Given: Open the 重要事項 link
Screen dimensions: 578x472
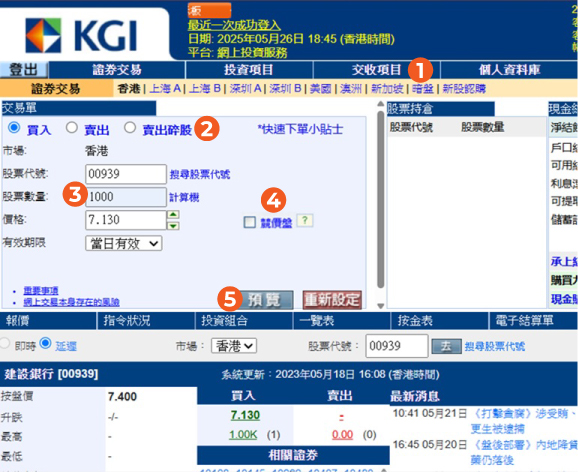Looking at the screenshot, I should 41,291.
